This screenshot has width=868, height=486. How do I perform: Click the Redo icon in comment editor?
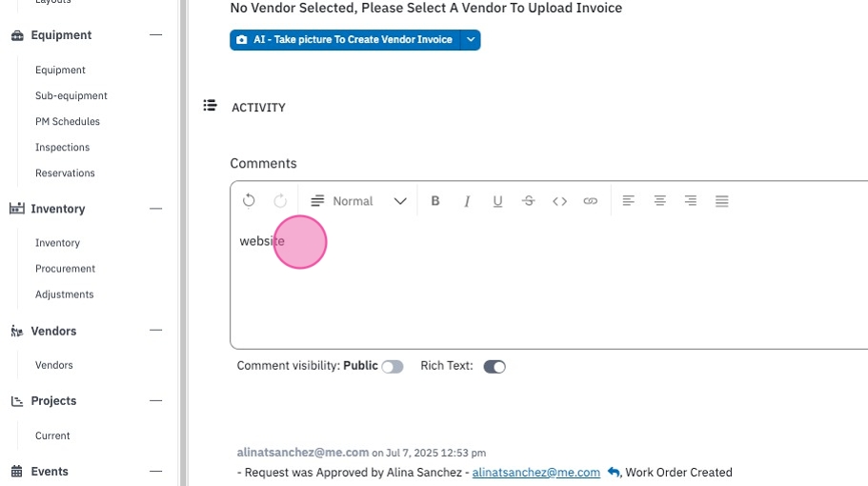click(280, 200)
